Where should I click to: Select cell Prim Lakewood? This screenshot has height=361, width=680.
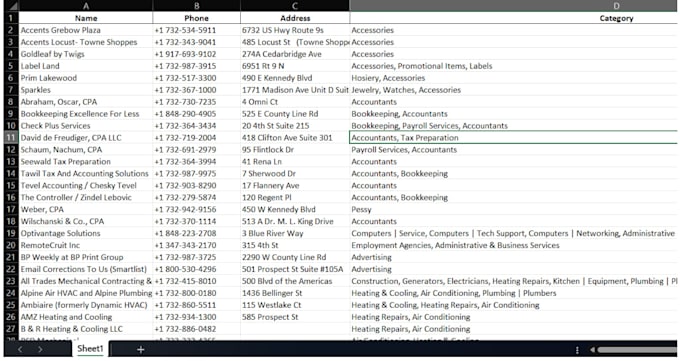click(x=86, y=78)
